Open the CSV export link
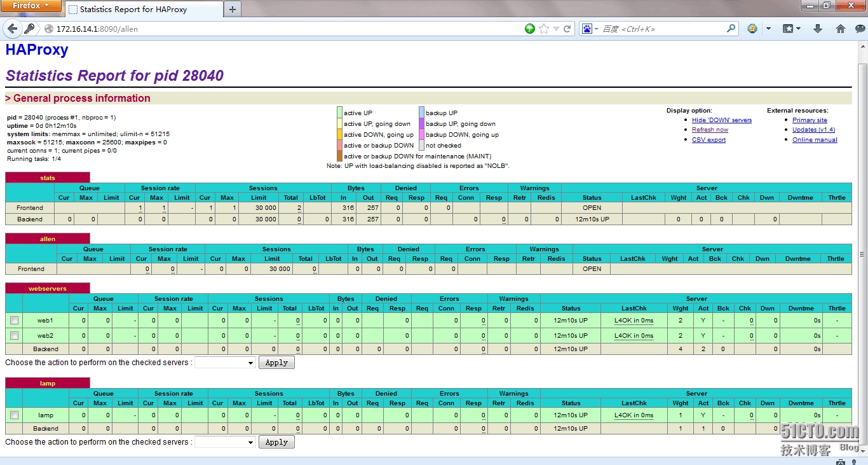868x465 pixels. click(709, 140)
